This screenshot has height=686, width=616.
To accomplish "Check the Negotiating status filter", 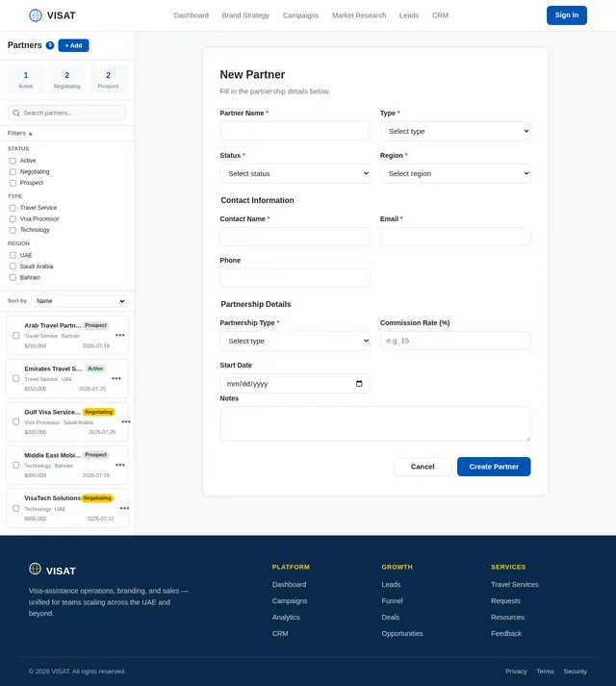I will point(13,172).
